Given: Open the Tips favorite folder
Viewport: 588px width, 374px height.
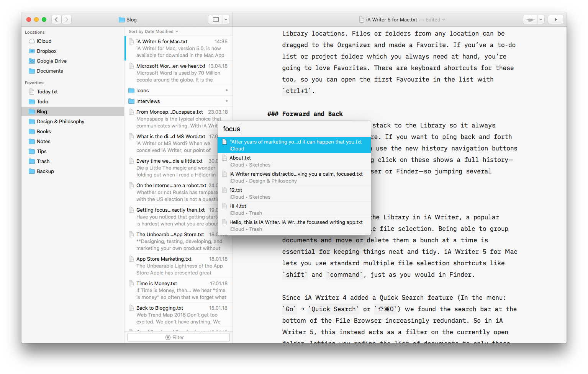Looking at the screenshot, I should tap(73, 151).
